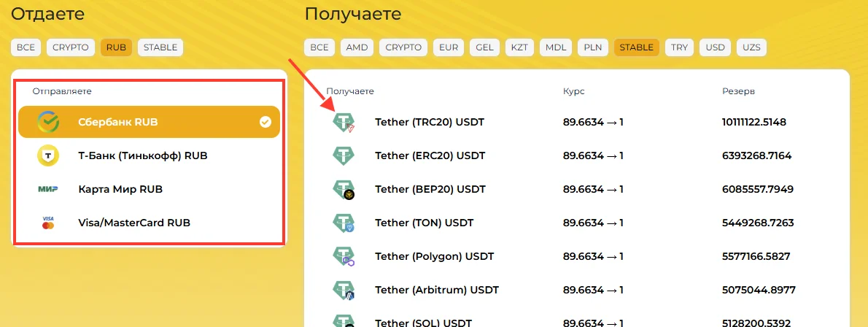Viewport: 868px width, 327px height.
Task: Click reserve value 10111122.5148
Action: click(754, 122)
